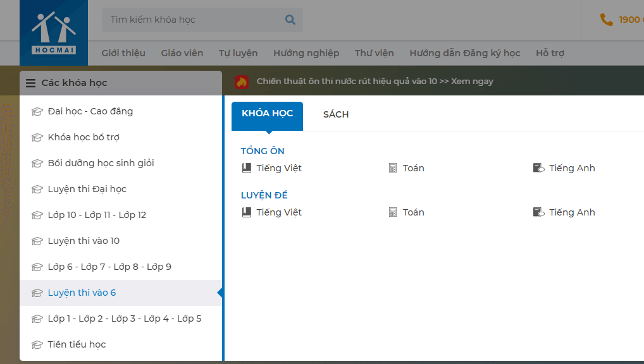Open the Xem ngay announcement link
This screenshot has width=644, height=364.
pyautogui.click(x=472, y=82)
